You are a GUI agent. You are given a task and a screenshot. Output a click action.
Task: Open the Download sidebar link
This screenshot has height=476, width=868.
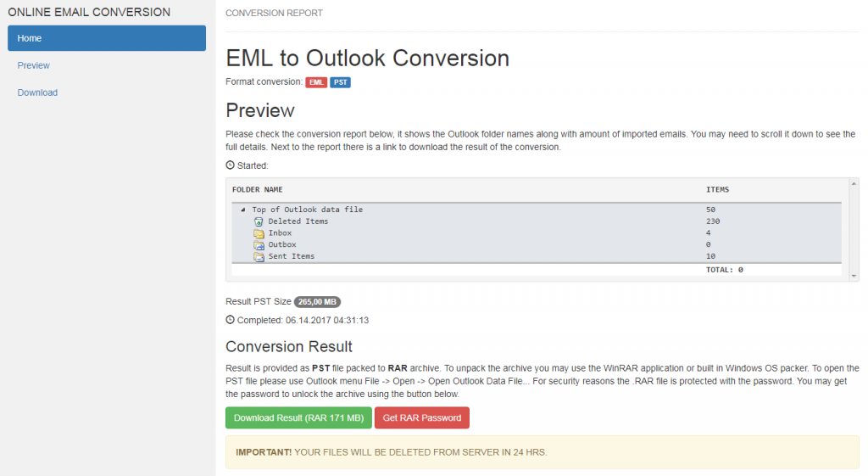tap(37, 92)
